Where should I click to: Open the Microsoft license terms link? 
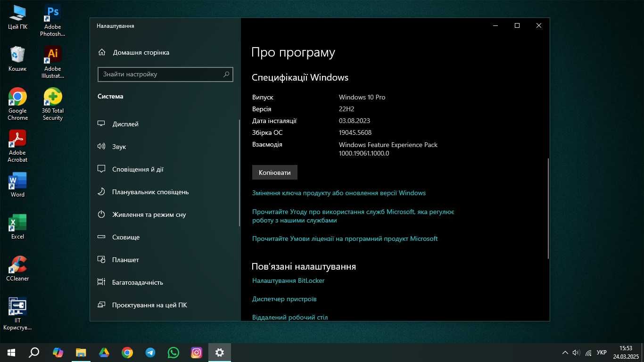345,239
